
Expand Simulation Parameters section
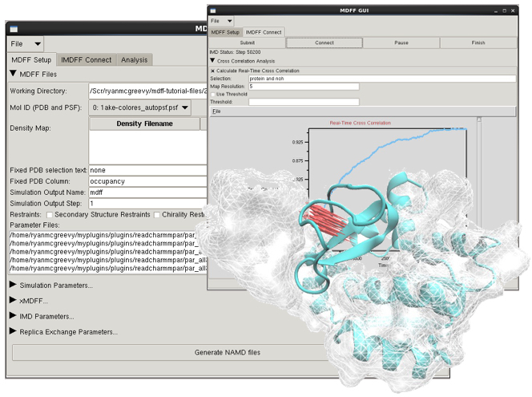13,285
